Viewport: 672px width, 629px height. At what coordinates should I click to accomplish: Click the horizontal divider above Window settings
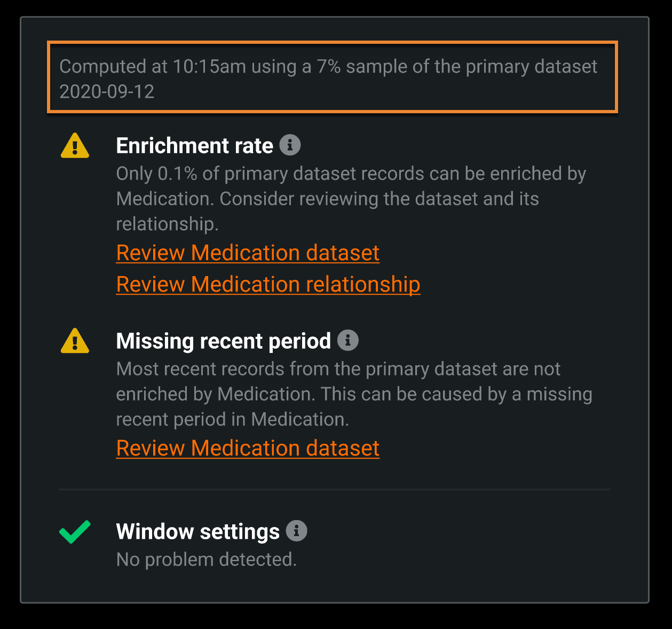pos(334,489)
